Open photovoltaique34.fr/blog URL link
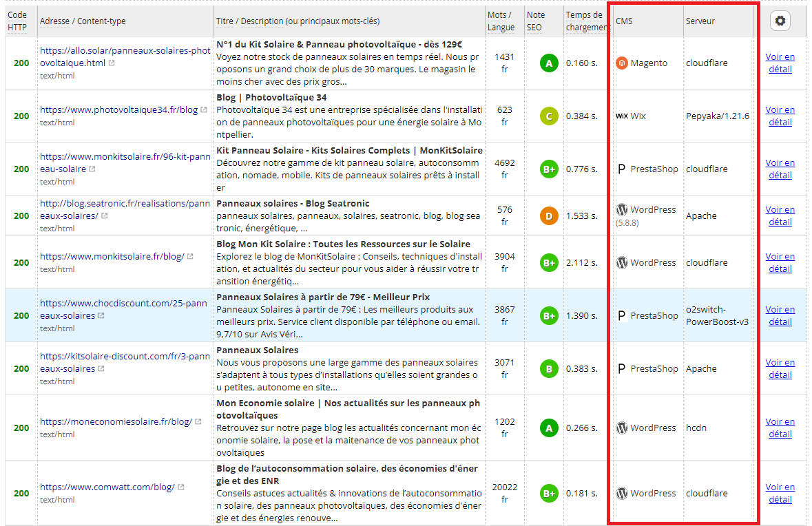This screenshot has height=526, width=812. point(118,109)
